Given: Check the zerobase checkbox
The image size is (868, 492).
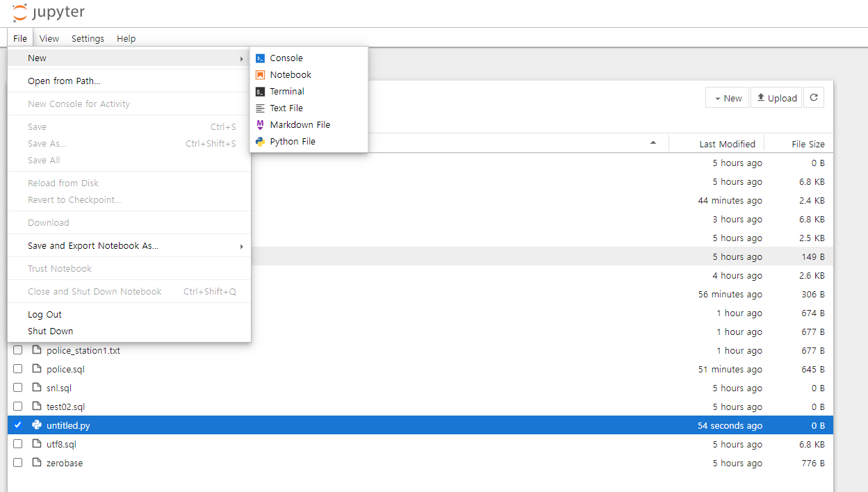Looking at the screenshot, I should (18, 463).
